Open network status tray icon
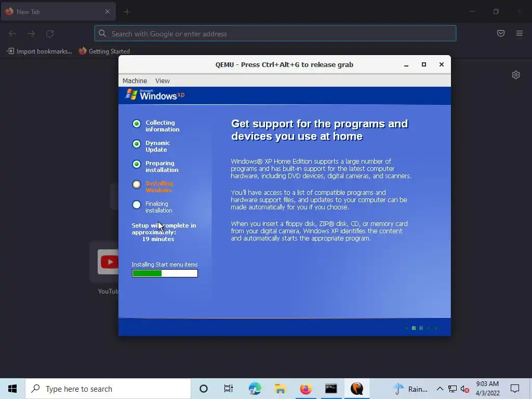The image size is (532, 399). point(453,389)
